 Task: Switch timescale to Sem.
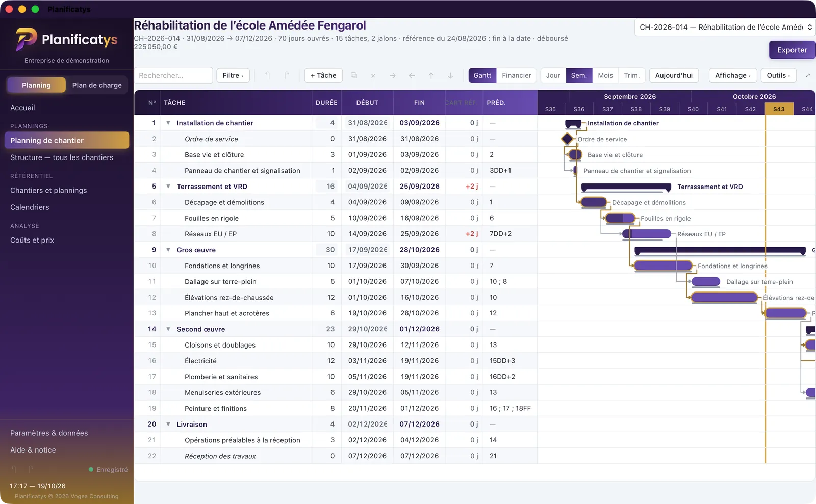coord(579,75)
